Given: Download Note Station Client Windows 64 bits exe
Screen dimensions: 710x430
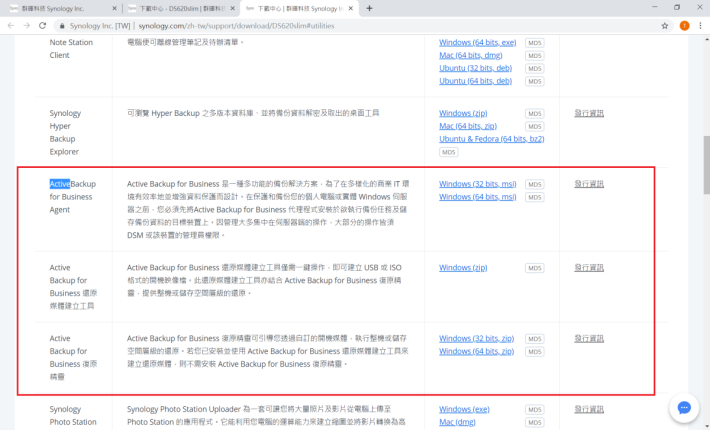Looking at the screenshot, I should pos(477,43).
